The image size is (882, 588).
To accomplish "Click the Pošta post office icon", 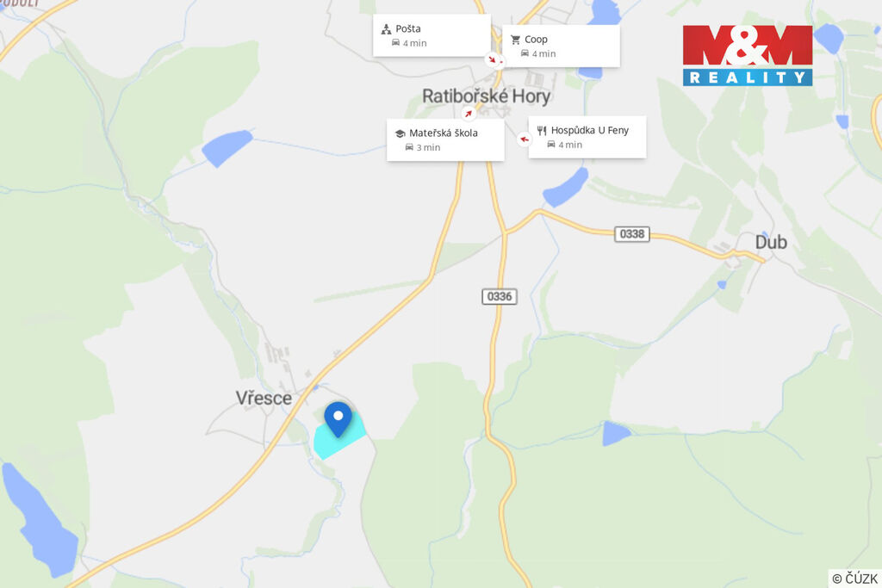I will click(386, 29).
